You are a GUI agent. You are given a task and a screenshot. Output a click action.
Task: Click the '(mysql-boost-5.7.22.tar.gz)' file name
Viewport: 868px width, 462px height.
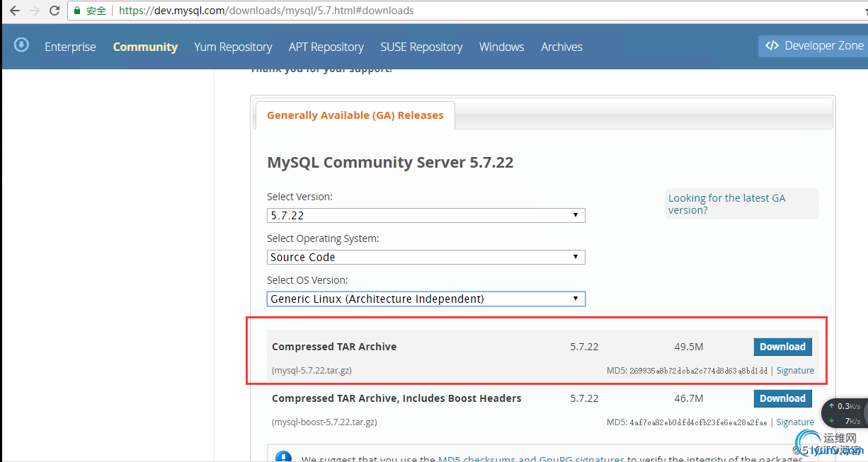tap(324, 422)
